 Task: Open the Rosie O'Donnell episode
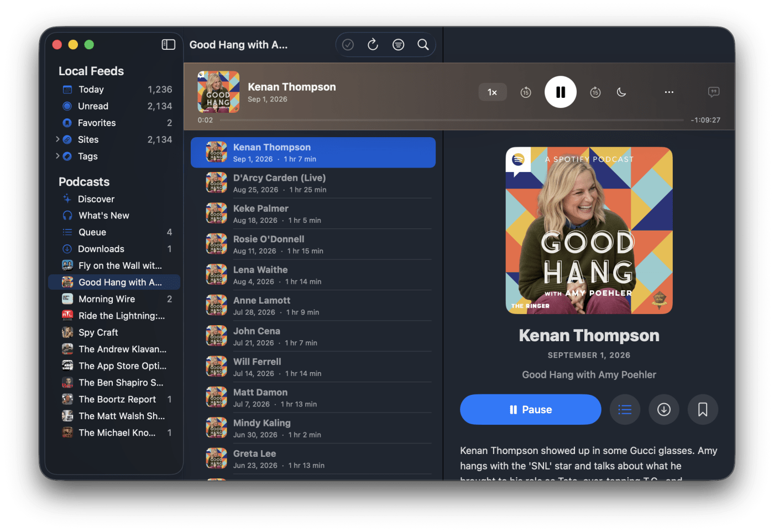pyautogui.click(x=313, y=244)
